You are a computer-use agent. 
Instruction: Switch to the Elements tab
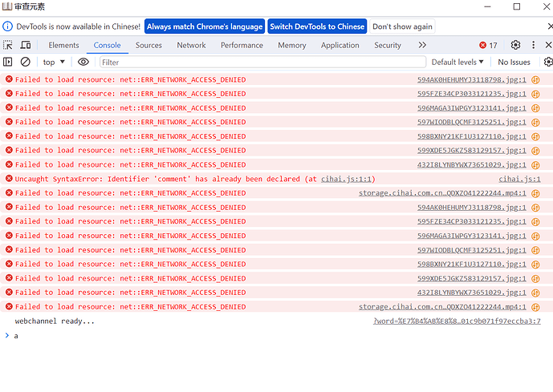pos(63,46)
